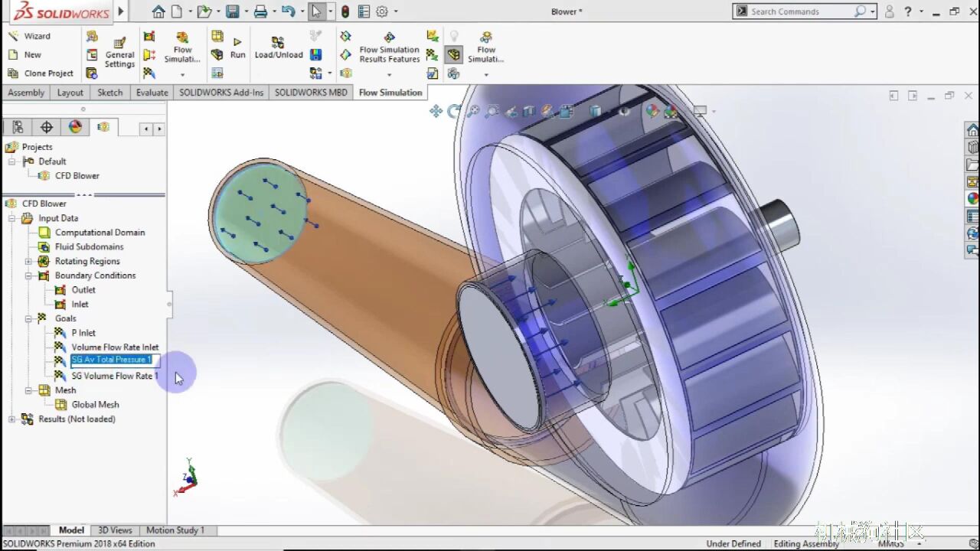Expand the Rotating Regions node
Viewport: 980px width, 551px height.
coord(28,261)
